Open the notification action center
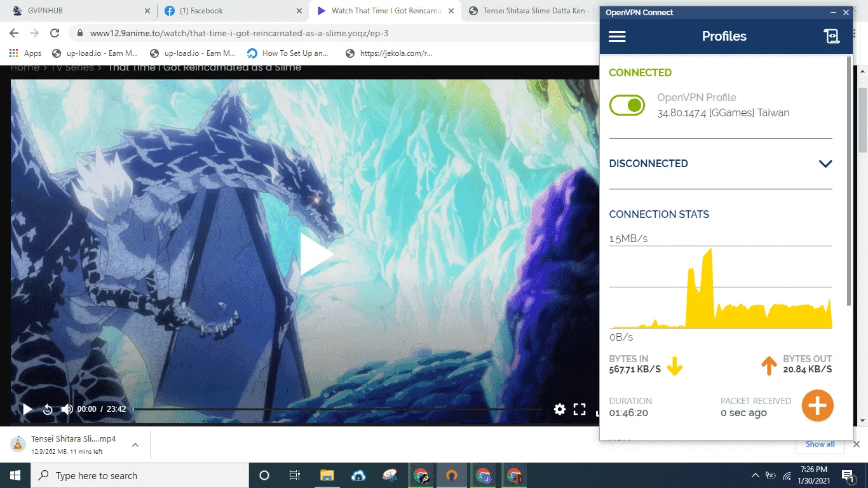 click(848, 475)
